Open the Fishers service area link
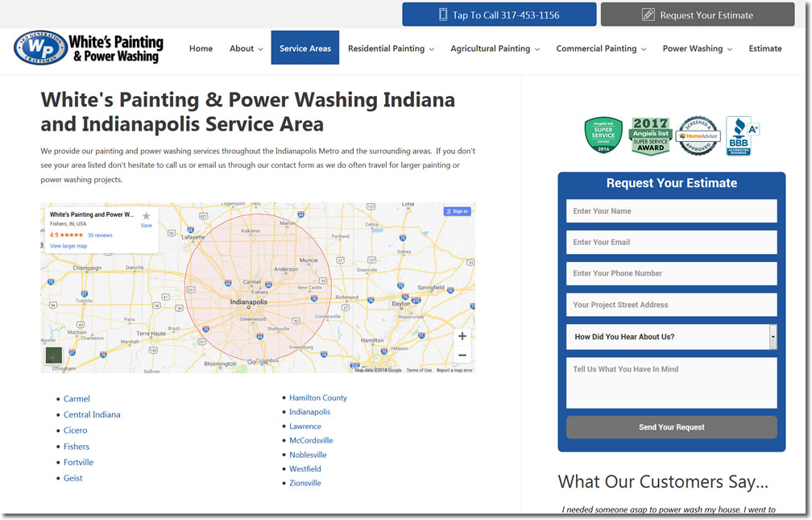Viewport: 812px width, 520px height. (x=76, y=447)
